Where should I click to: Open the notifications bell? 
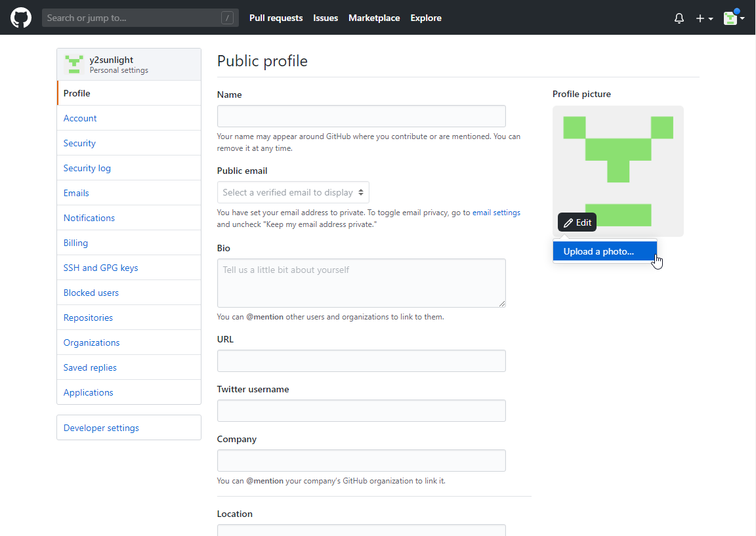point(679,18)
